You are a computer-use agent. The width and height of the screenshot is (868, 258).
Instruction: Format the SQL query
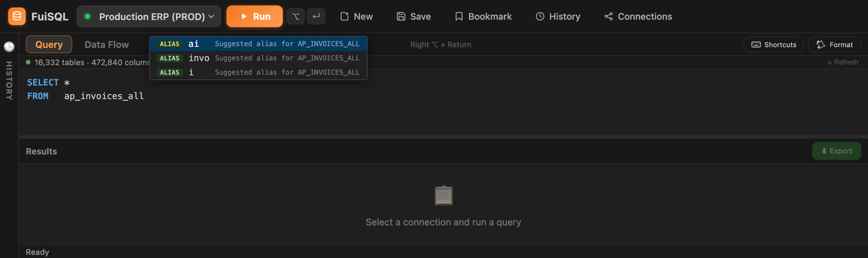click(834, 44)
